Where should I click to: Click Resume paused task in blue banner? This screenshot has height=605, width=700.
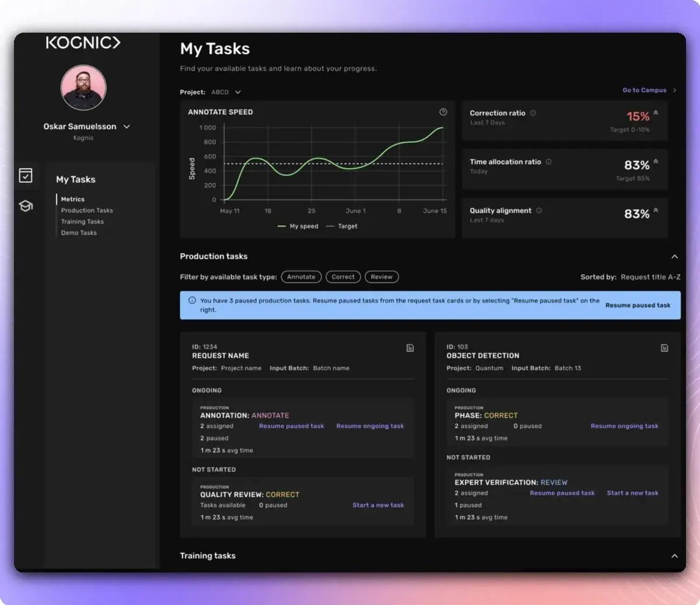tap(638, 305)
